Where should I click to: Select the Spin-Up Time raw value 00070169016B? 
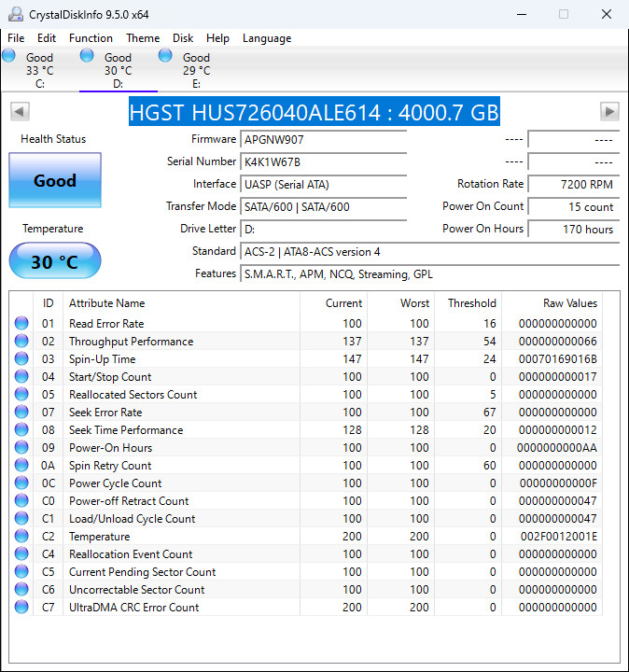coord(558,359)
